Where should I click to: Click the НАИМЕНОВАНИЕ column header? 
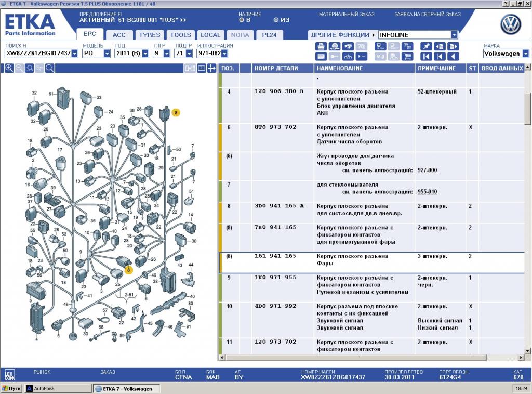tap(364, 68)
